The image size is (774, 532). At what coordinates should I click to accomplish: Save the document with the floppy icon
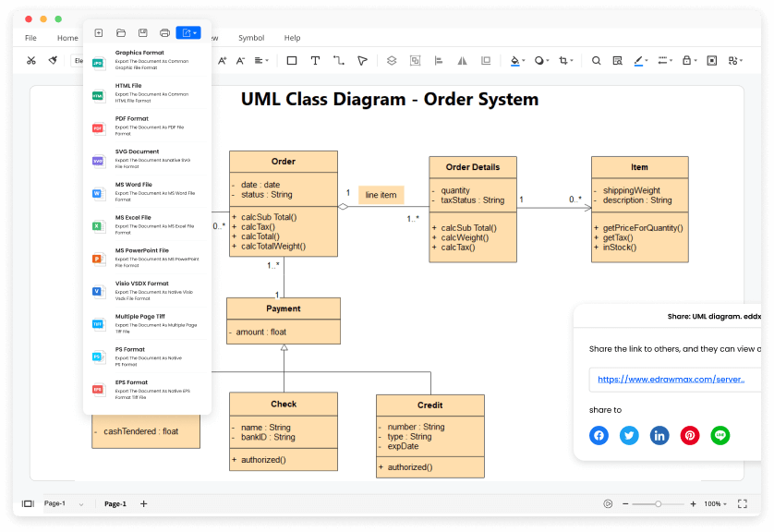pos(142,32)
